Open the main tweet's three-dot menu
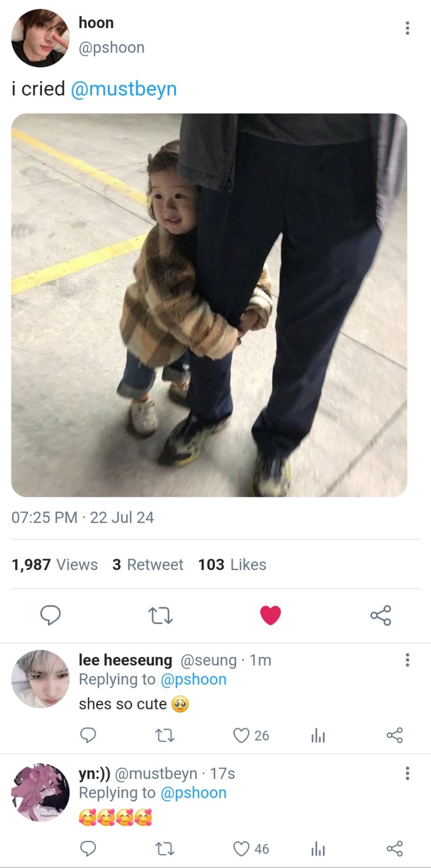Viewport: 431px width, 868px height. coord(407,28)
